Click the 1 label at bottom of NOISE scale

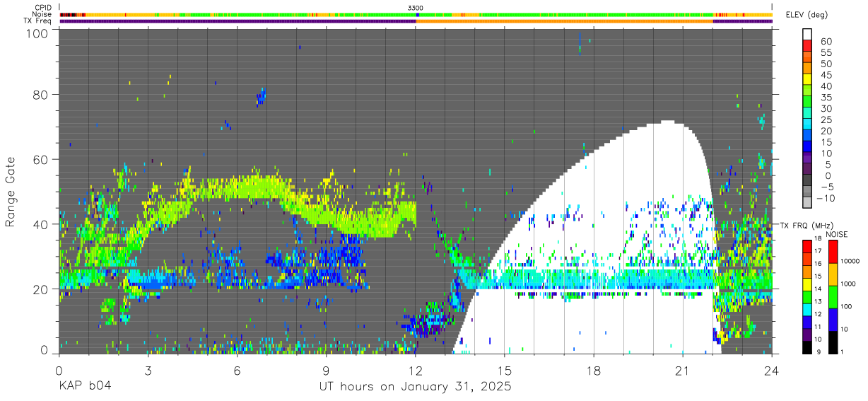pyautogui.click(x=843, y=352)
